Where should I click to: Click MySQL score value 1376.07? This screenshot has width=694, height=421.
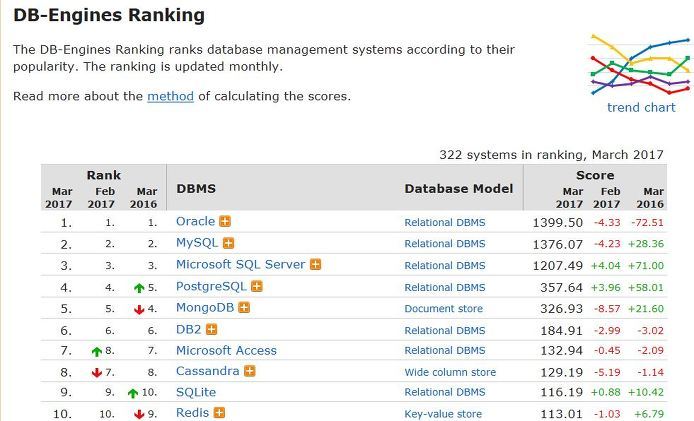click(558, 244)
